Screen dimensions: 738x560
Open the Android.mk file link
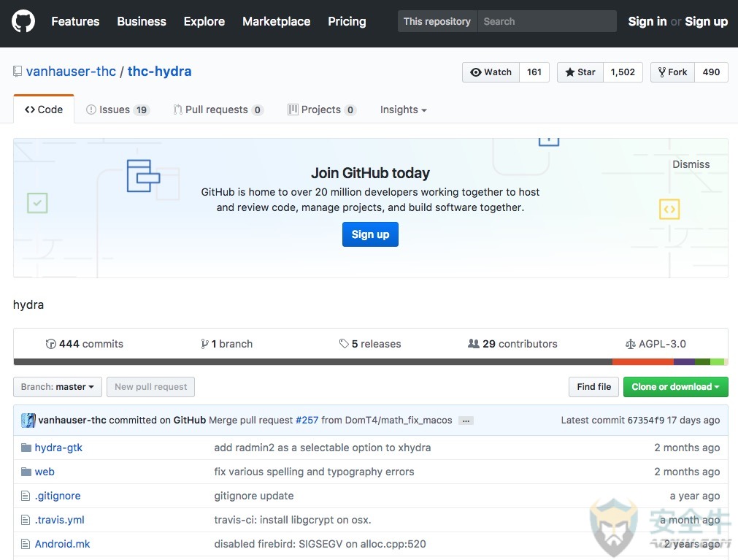[x=62, y=544]
